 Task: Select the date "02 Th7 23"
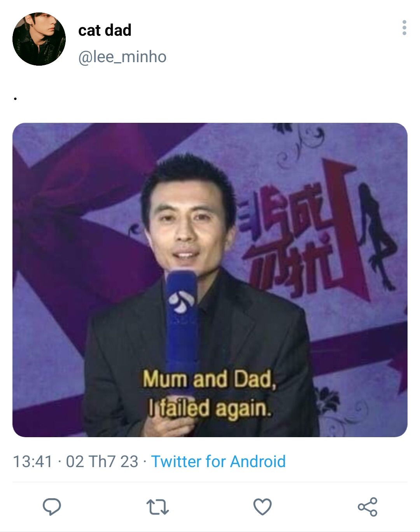[x=102, y=462]
